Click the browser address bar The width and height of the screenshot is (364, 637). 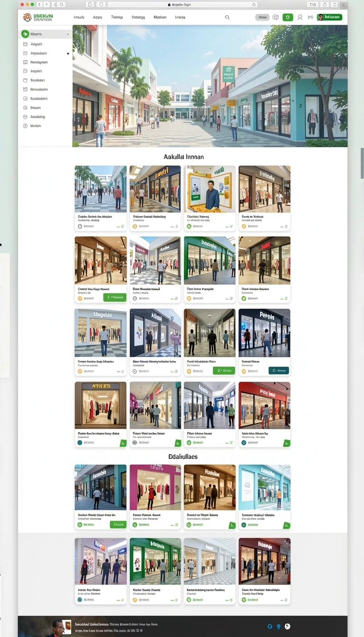point(182,4)
